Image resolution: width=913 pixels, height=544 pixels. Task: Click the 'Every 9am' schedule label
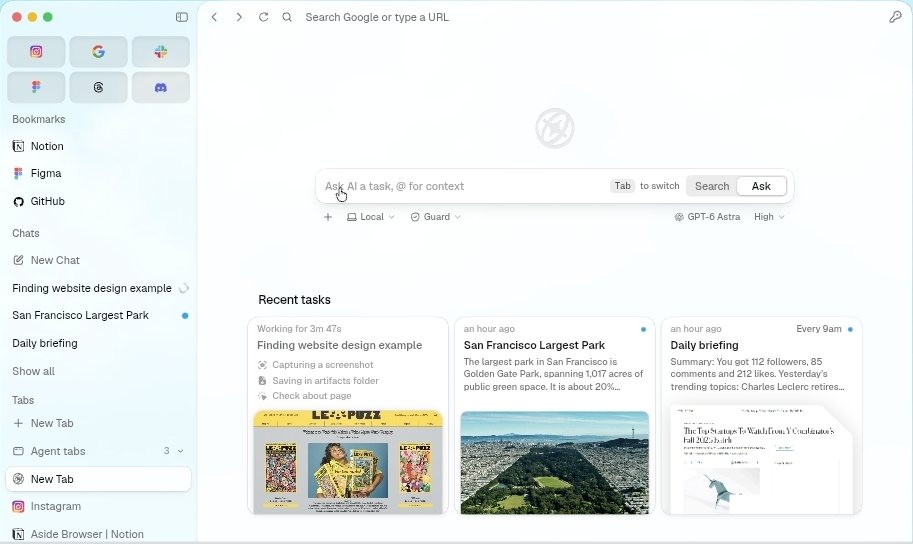819,329
